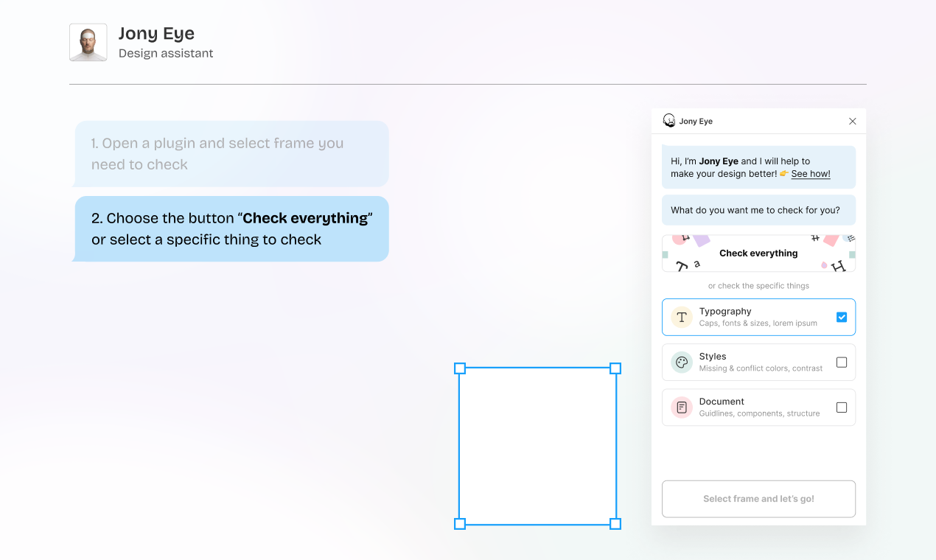The width and height of the screenshot is (936, 560).
Task: Close the Jony Eye plugin panel
Action: pos(853,121)
